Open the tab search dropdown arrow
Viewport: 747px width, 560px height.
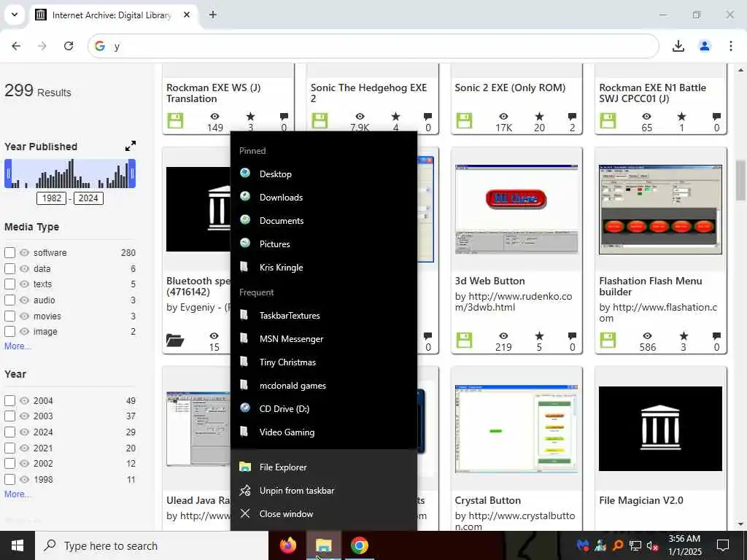pos(15,15)
